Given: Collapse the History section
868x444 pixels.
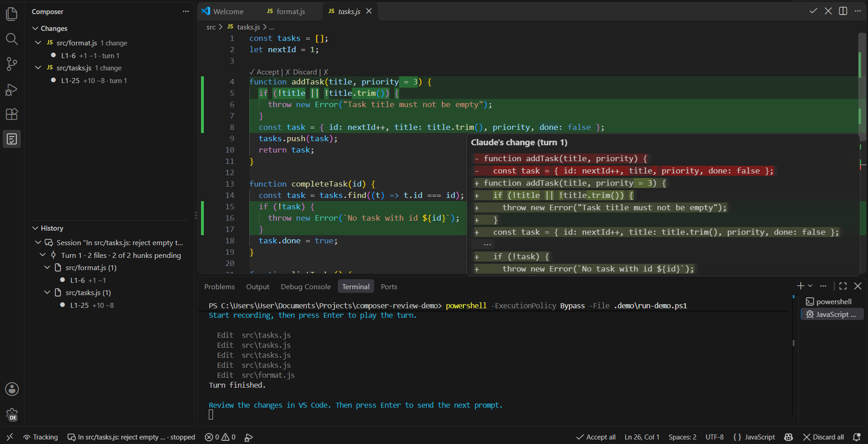Looking at the screenshot, I should tap(35, 228).
